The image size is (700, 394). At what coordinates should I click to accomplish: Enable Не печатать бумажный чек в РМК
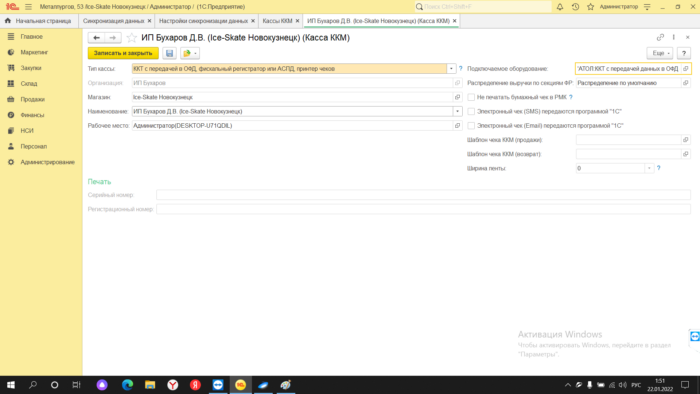(471, 97)
